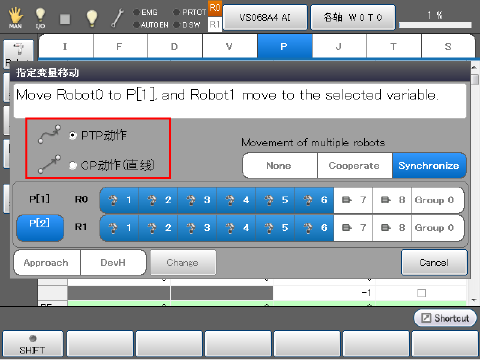The width and height of the screenshot is (480, 360).
Task: Open R0 Group 0 selector
Action: [x=438, y=200]
